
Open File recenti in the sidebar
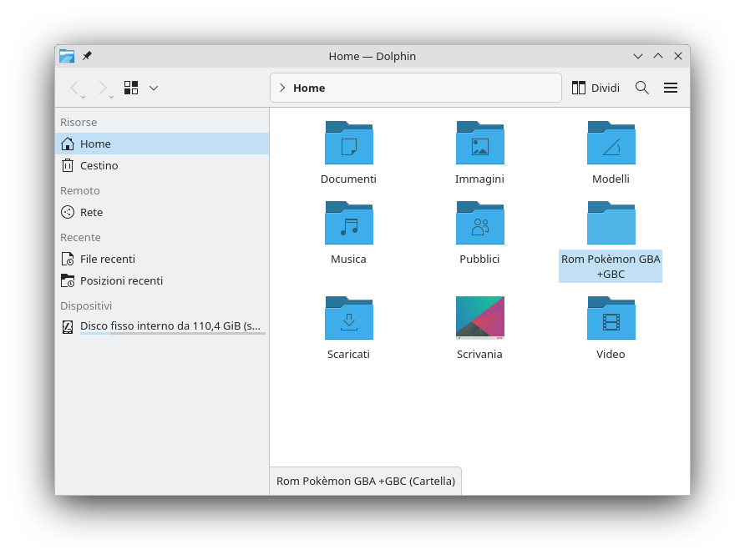[108, 259]
